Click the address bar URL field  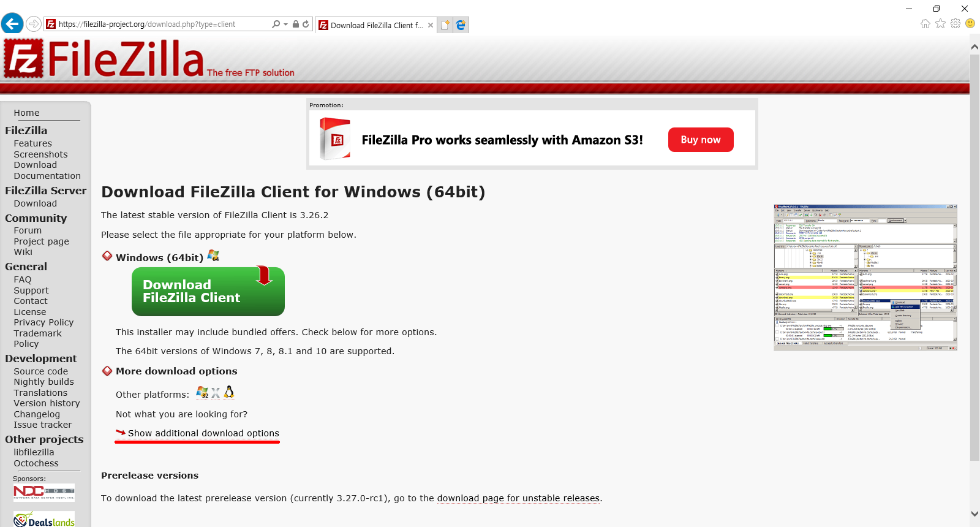(x=162, y=25)
